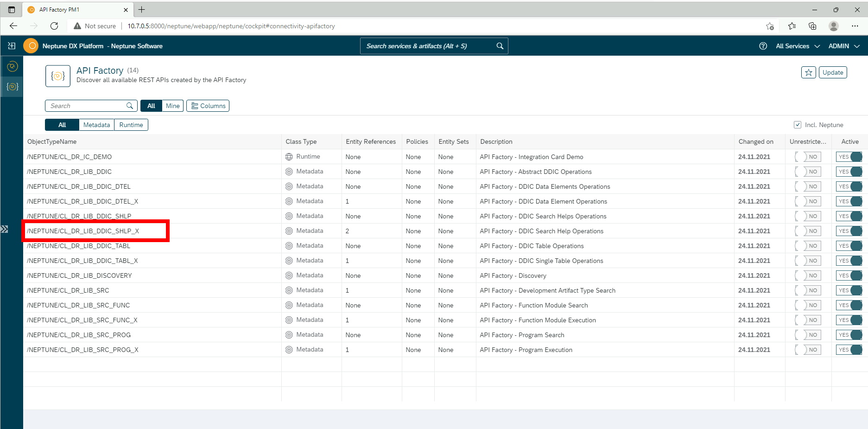The image size is (868, 429).
Task: Toggle Unrestricted switch for CL_DR_LIB_SRC_FUNC
Action: (x=808, y=305)
